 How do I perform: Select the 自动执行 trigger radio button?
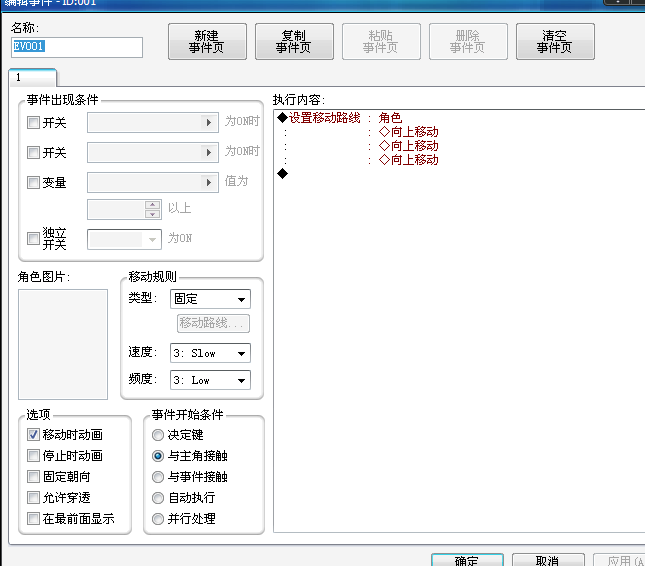click(158, 498)
